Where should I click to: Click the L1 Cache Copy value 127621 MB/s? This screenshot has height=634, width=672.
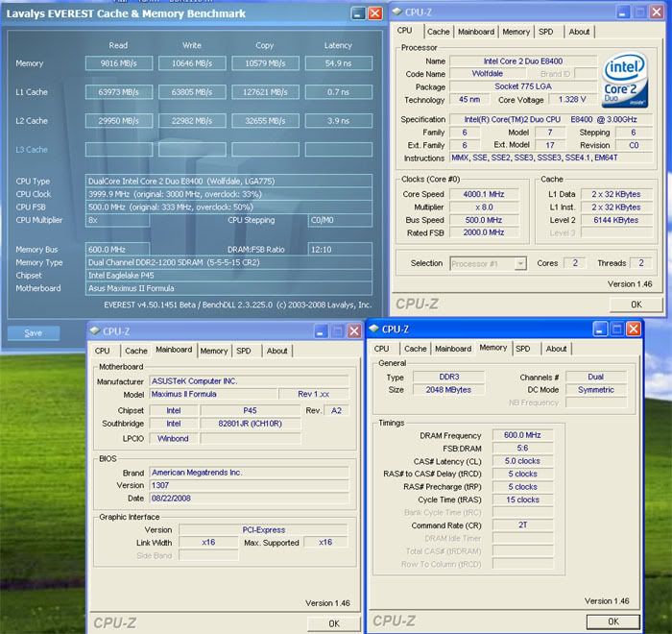[265, 92]
